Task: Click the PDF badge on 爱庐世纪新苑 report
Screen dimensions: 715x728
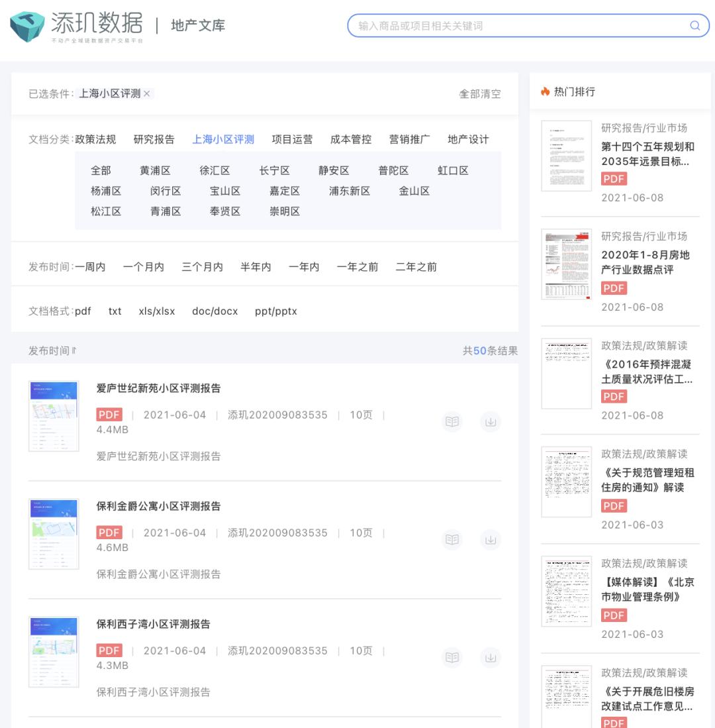Action: tap(109, 414)
